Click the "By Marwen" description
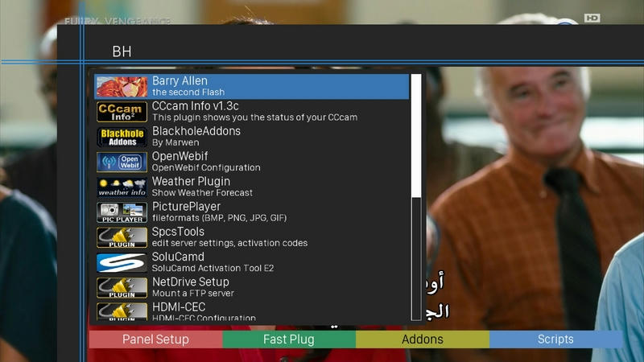Screen dimensions: 644x362 click(x=175, y=142)
